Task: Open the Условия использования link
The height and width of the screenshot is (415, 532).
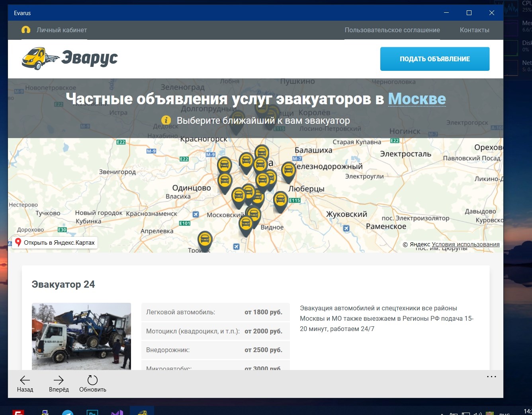Action: tap(465, 244)
